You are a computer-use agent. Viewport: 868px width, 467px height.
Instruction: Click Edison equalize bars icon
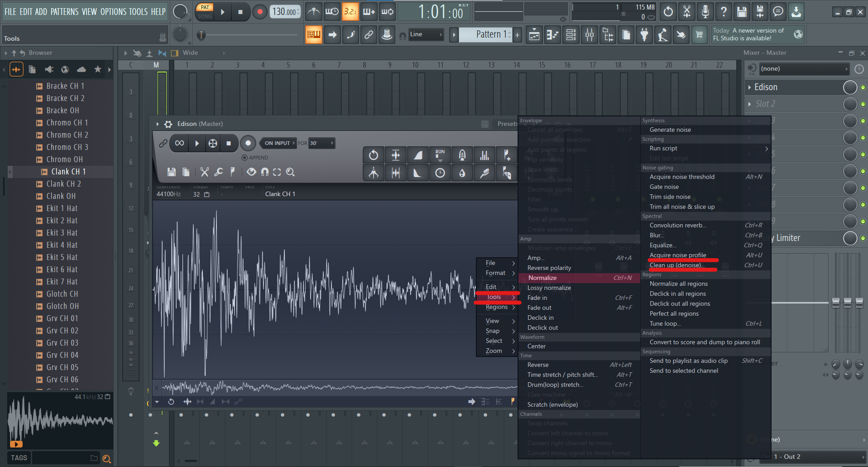pyautogui.click(x=484, y=155)
